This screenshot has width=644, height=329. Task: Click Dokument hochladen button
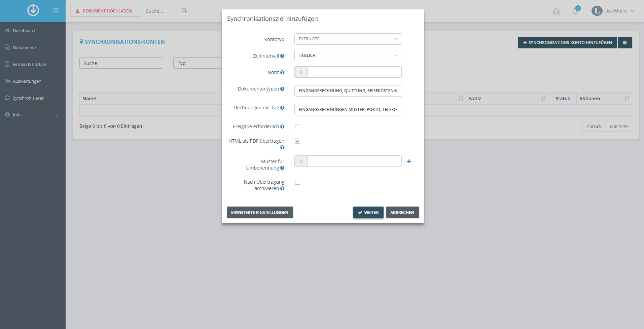(104, 11)
